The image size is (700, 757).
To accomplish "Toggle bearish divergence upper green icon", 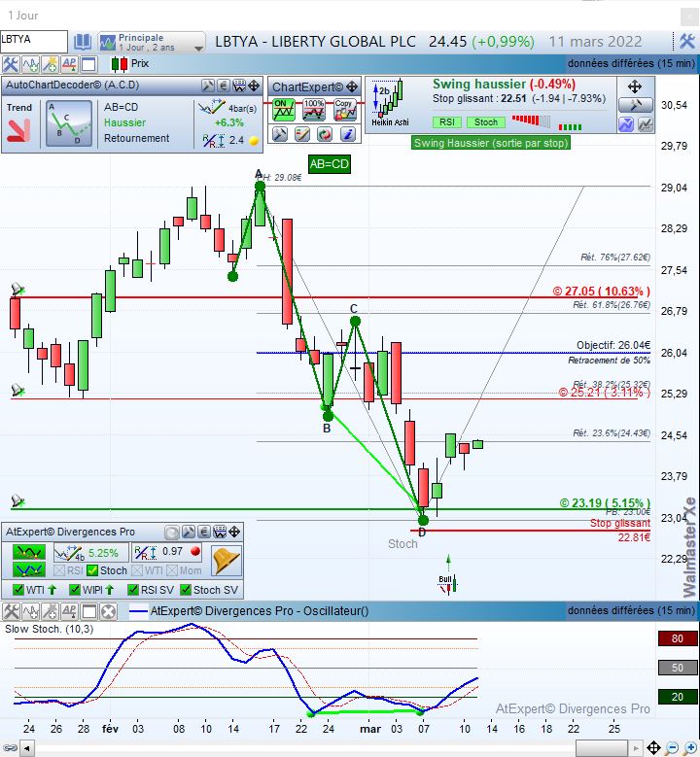I will 29,552.
